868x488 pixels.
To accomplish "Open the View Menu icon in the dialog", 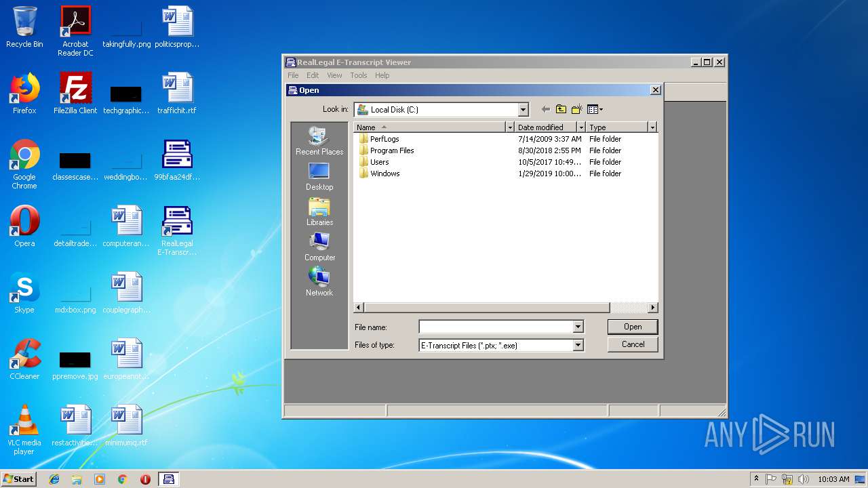I will [x=595, y=109].
